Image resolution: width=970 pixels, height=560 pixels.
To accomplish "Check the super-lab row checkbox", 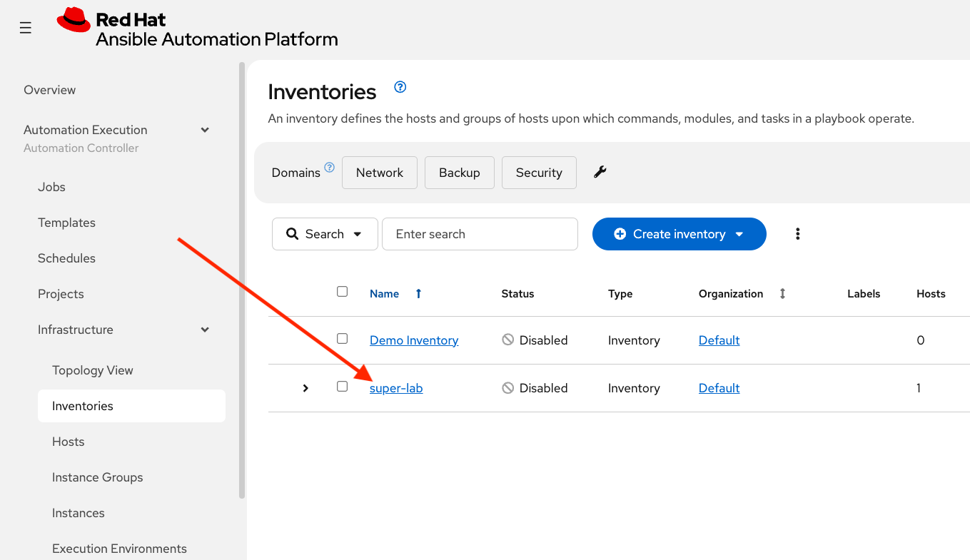I will click(x=342, y=387).
